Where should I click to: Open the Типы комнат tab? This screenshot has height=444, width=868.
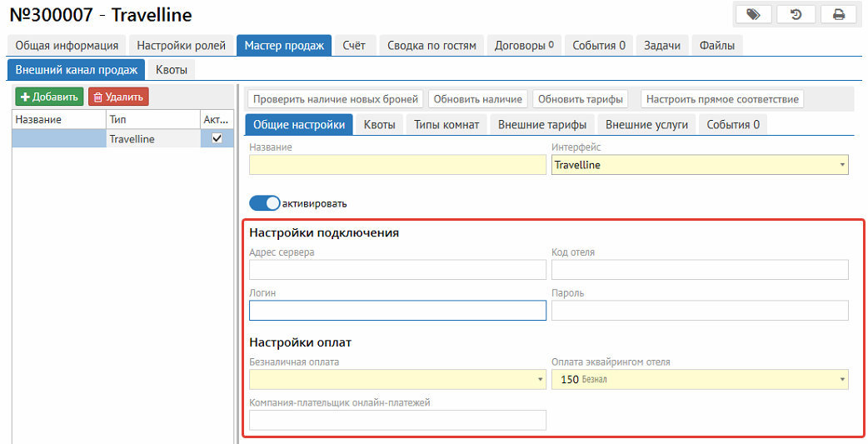[446, 125]
